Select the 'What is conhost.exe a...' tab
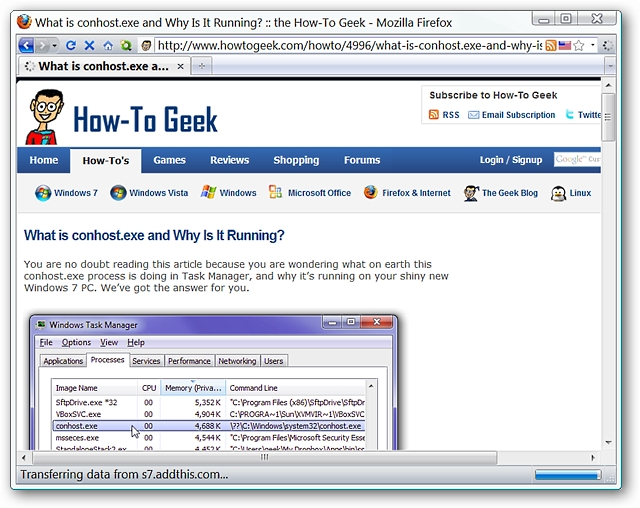Viewport: 640px width, 508px height. click(x=104, y=66)
